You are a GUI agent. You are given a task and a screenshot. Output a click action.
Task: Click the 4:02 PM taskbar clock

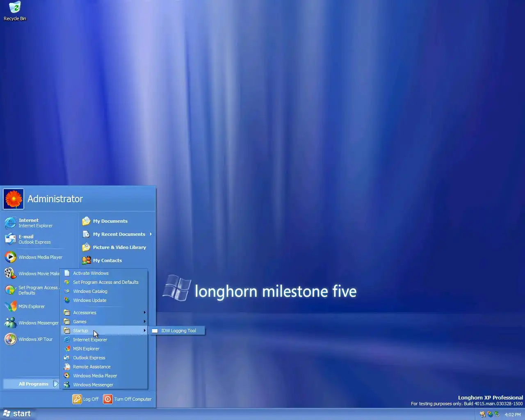[x=512, y=415]
